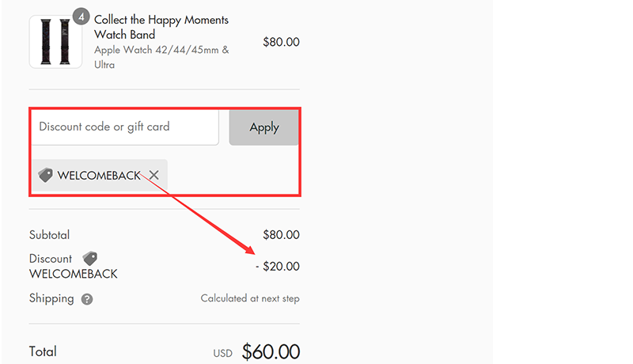Click the USD currency label
The height and width of the screenshot is (364, 633).
(222, 353)
